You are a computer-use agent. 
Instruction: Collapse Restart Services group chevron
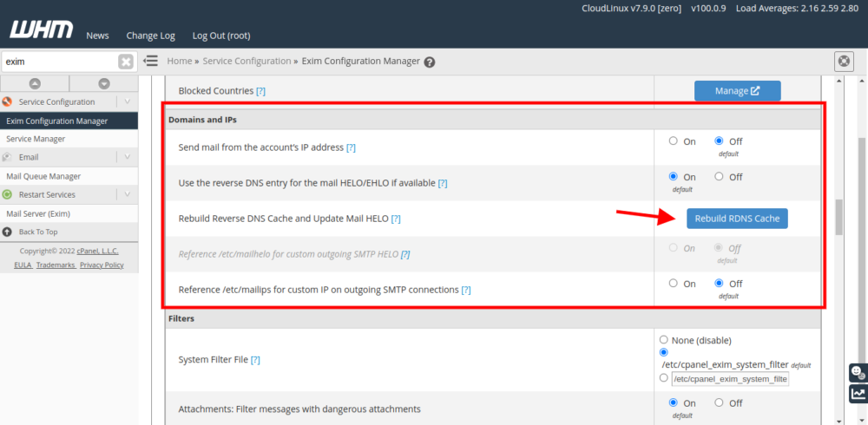pos(128,195)
